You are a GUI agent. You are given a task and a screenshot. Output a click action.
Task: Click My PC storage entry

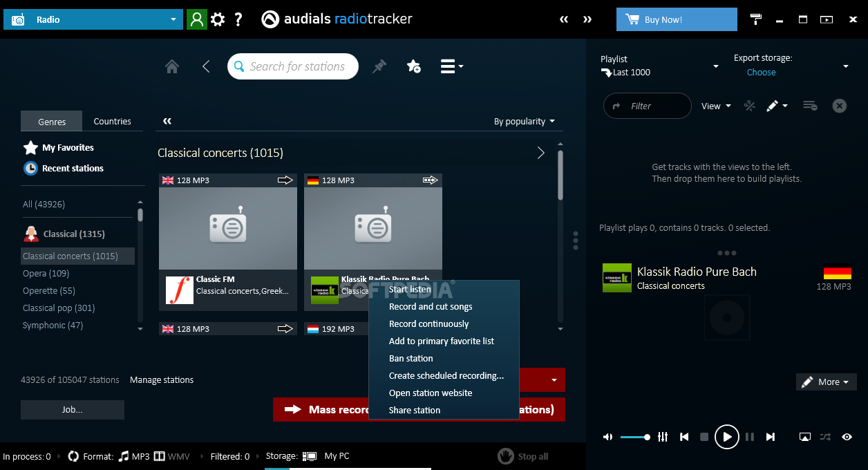(x=337, y=456)
